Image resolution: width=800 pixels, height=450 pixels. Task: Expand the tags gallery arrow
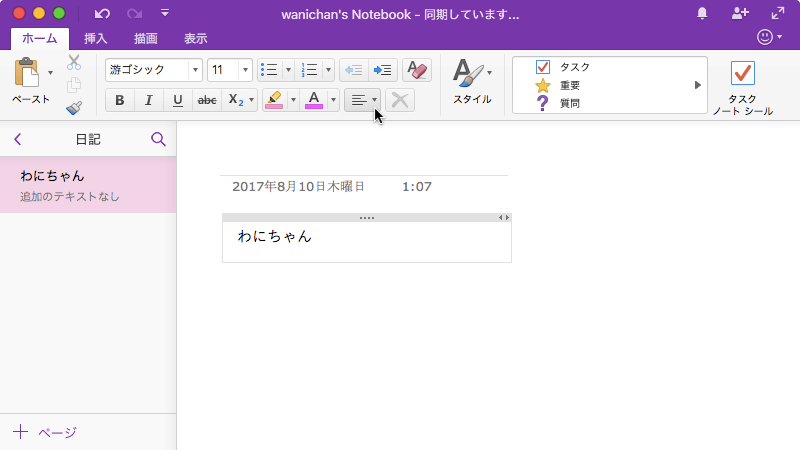[x=697, y=85]
